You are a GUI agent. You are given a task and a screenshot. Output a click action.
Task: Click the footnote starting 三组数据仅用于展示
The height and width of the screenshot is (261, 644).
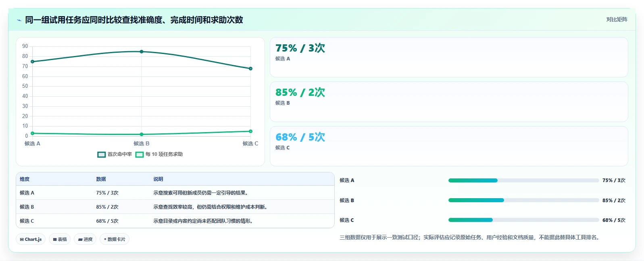470,238
